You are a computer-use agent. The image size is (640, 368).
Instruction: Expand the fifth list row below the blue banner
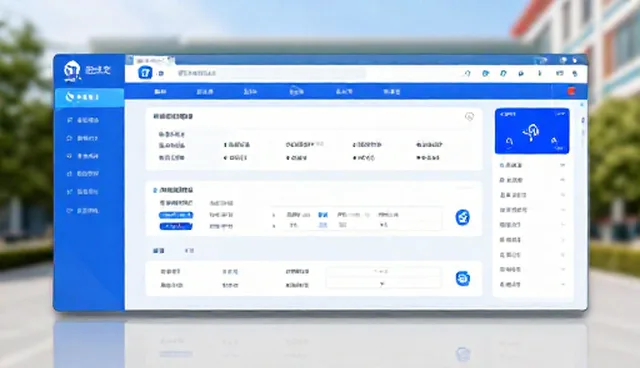point(532,224)
